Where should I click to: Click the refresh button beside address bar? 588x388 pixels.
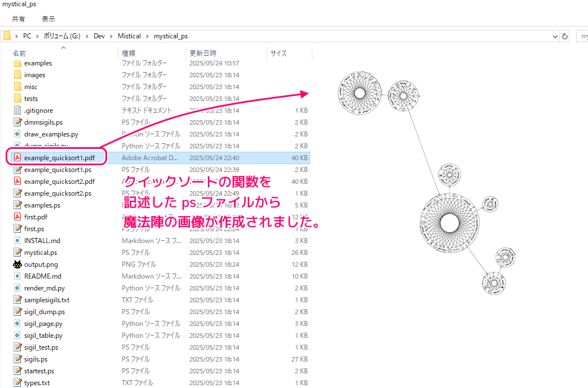click(565, 37)
